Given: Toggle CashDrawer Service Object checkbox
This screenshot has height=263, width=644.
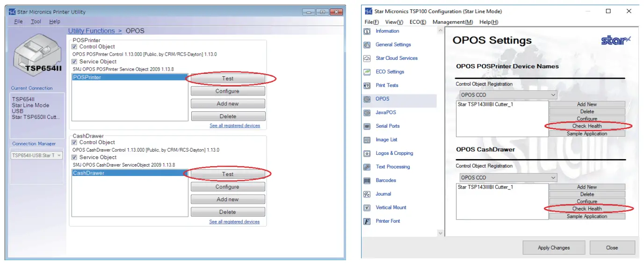Looking at the screenshot, I should tap(74, 158).
